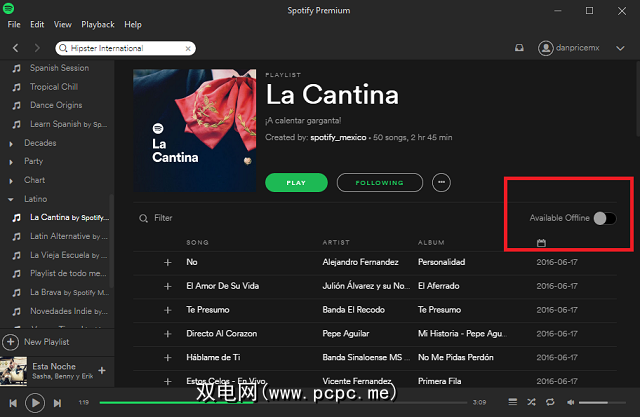The height and width of the screenshot is (417, 640).
Task: Click the Spotify logo in the title bar
Action: coord(9,8)
